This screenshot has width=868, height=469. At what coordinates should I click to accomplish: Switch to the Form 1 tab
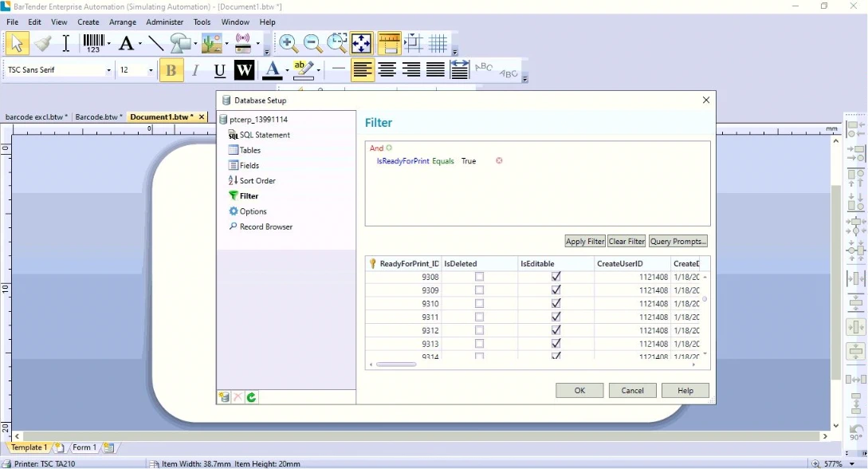click(x=84, y=447)
